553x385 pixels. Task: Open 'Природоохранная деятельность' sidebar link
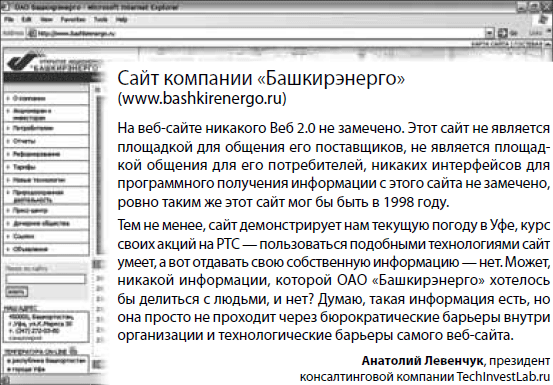tap(38, 196)
